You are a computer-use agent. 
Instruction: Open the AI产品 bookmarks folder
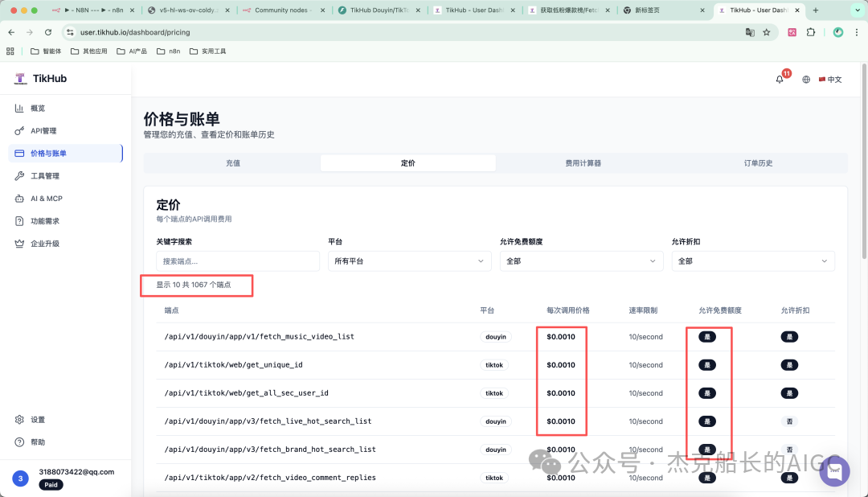(x=132, y=51)
